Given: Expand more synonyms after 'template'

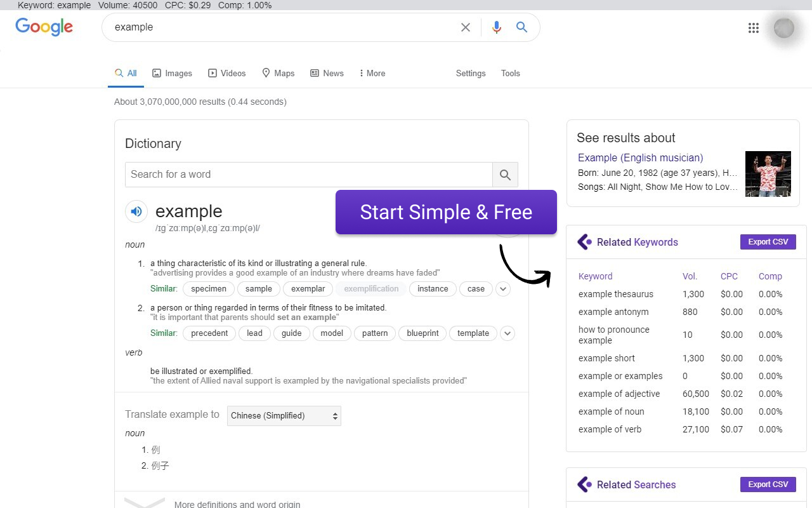Looking at the screenshot, I should click(x=507, y=333).
